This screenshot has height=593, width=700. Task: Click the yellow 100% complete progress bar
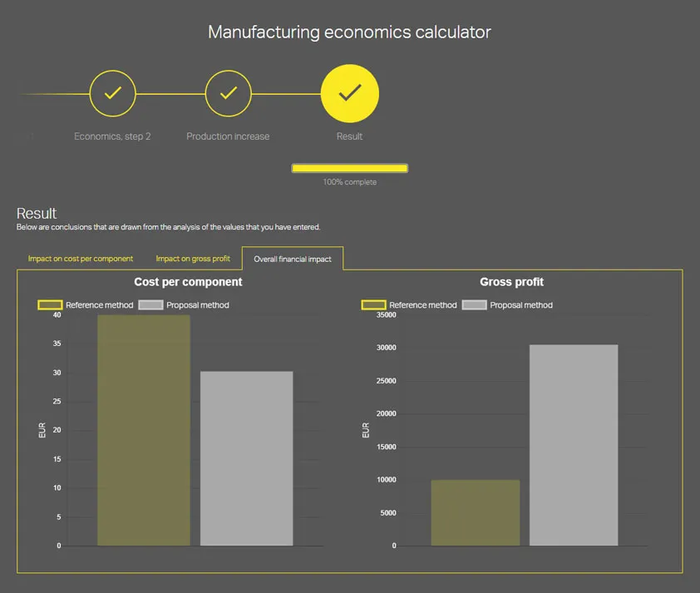coord(349,168)
